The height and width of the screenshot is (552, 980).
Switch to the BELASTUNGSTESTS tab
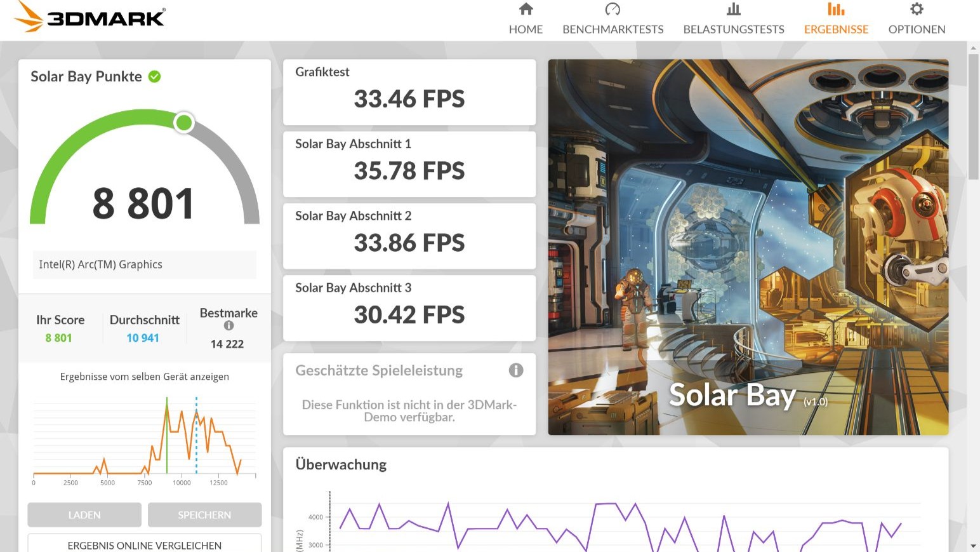click(733, 29)
